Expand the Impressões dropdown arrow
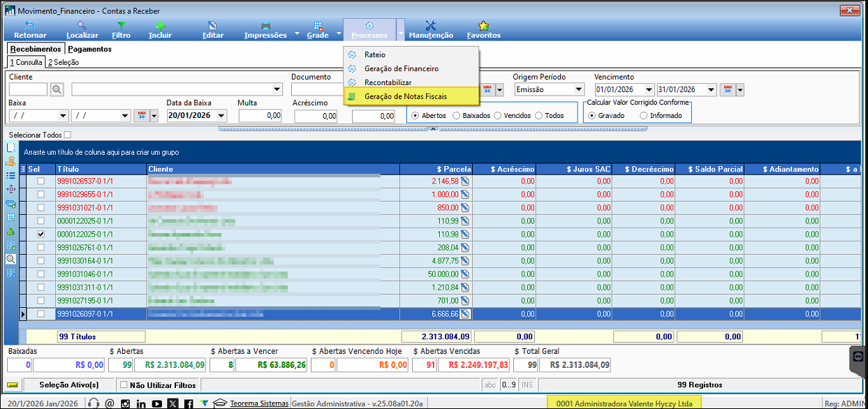This screenshot has width=868, height=409. (296, 34)
